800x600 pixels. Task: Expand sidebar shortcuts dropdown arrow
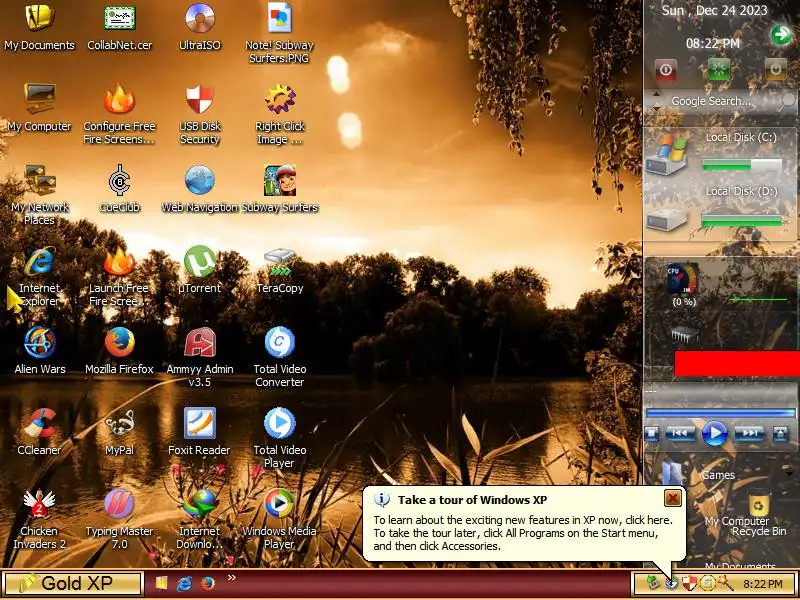(x=790, y=474)
